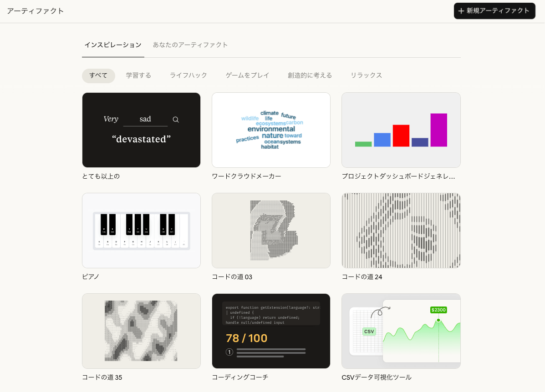Image resolution: width=545 pixels, height=392 pixels.
Task: Open the ピアノ keyboard thumbnail
Action: [x=141, y=231]
